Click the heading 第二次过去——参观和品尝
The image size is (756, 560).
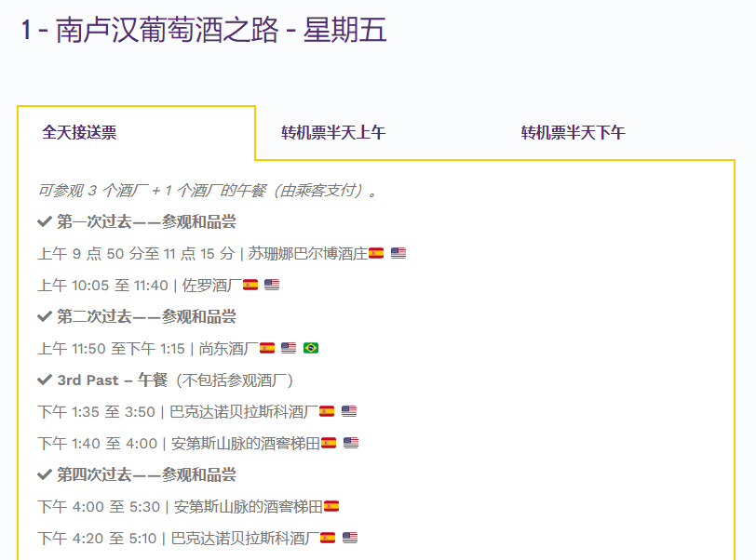point(146,316)
